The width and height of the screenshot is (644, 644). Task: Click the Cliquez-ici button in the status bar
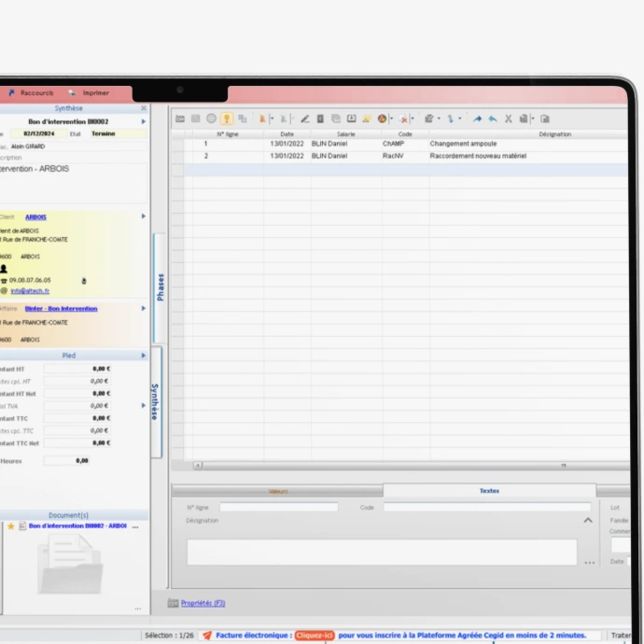(315, 636)
